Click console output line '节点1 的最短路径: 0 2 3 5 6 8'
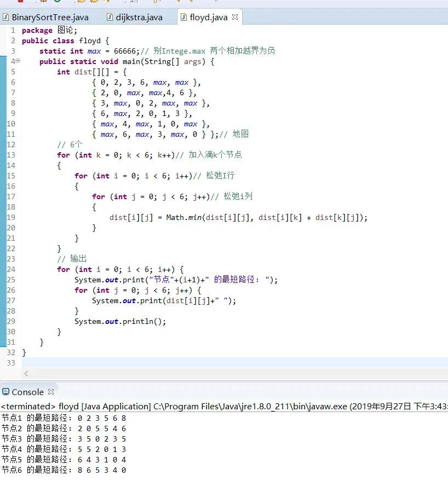 click(64, 418)
